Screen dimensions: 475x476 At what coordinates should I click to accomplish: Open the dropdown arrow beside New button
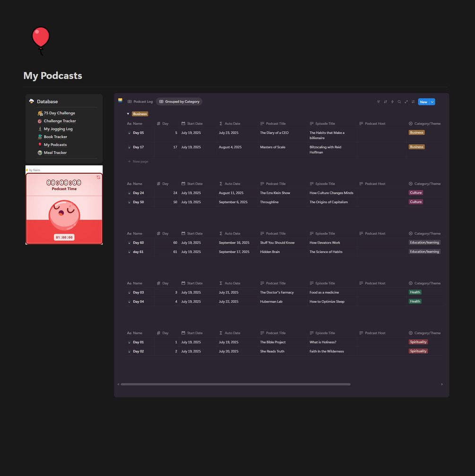[432, 102]
